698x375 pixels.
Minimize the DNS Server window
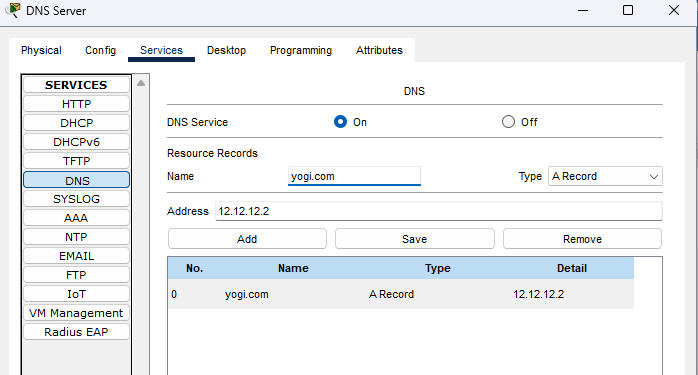click(x=583, y=10)
